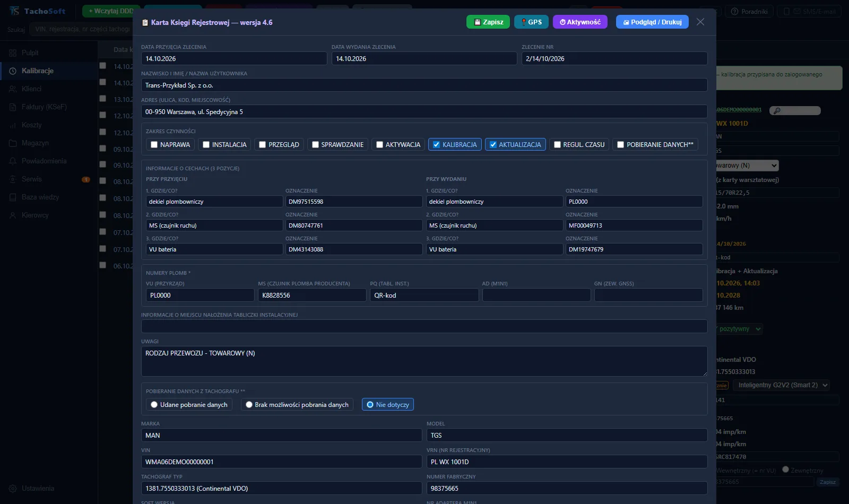Click the DM97515598 oznaczenie field
This screenshot has height=504, width=849.
click(x=354, y=202)
